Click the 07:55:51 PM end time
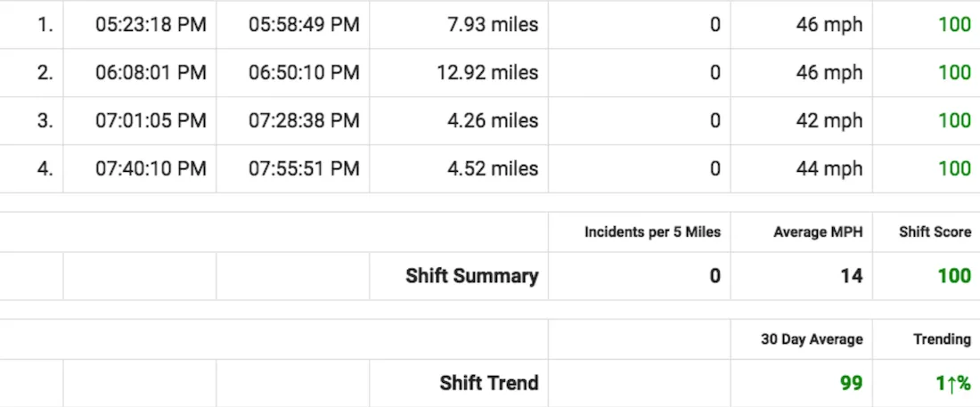Screen dimensions: 980x407 tap(304, 168)
